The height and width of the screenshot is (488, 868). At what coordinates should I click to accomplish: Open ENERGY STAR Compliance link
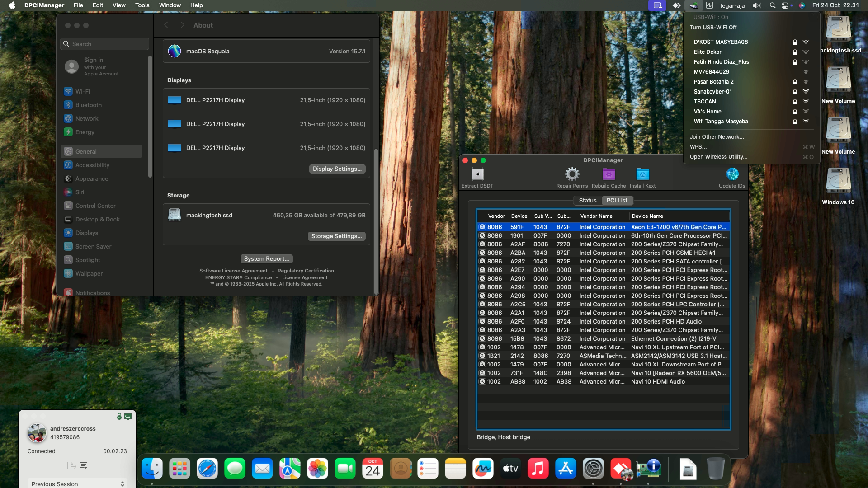click(239, 277)
